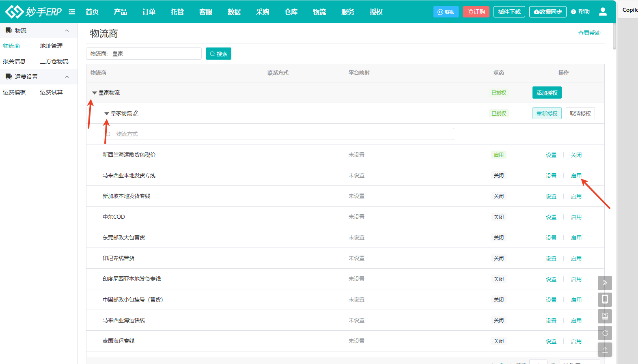This screenshot has height=364, width=638.
Task: Select 物流商 in the sidebar
Action: pos(11,46)
